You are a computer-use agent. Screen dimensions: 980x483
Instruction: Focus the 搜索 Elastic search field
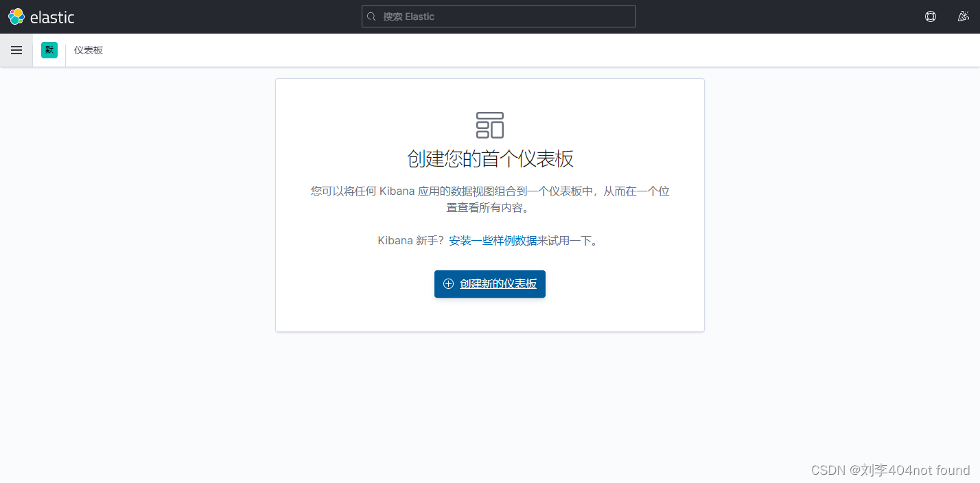point(499,16)
